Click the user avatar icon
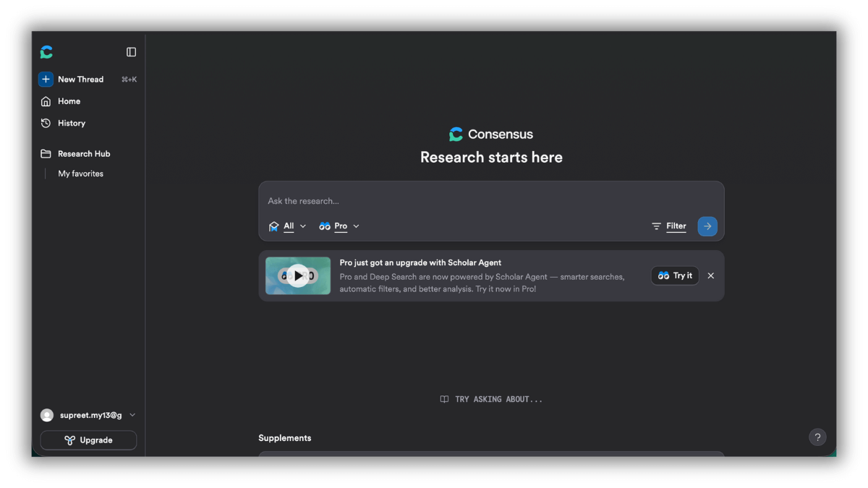This screenshot has width=868, height=488. (47, 415)
